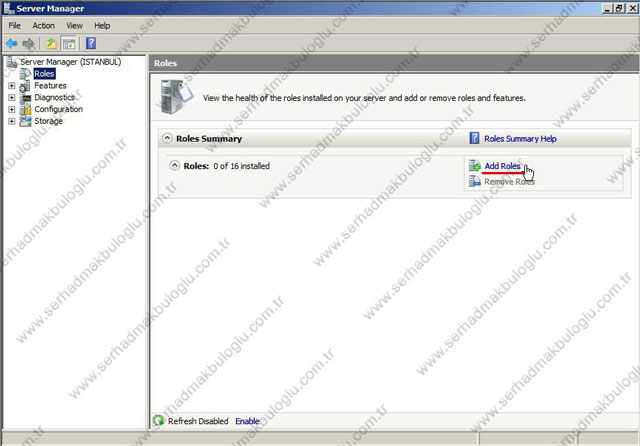This screenshot has width=640, height=446.
Task: Click the green Refresh icon at bottom
Action: coord(158,420)
